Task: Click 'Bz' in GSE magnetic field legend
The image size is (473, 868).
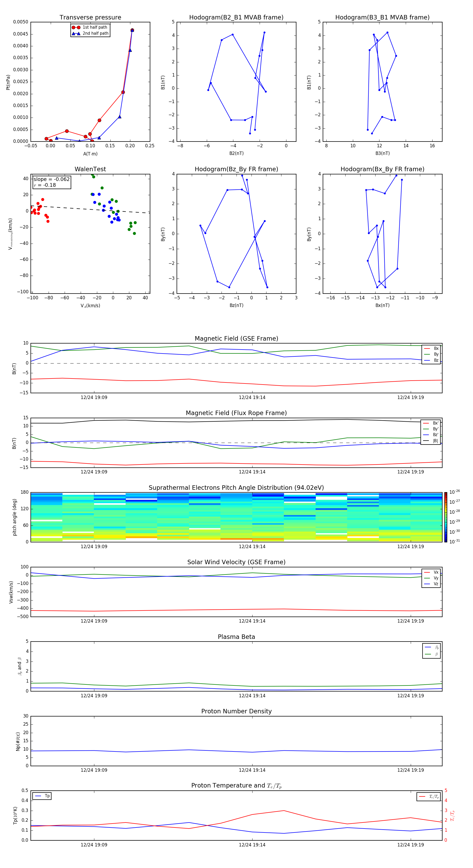Action: click(436, 360)
